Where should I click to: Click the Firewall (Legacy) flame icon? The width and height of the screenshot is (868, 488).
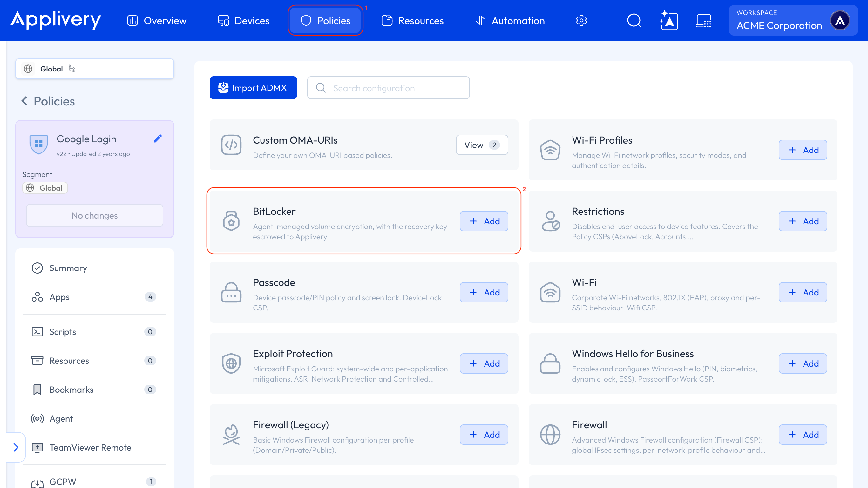[x=231, y=434]
